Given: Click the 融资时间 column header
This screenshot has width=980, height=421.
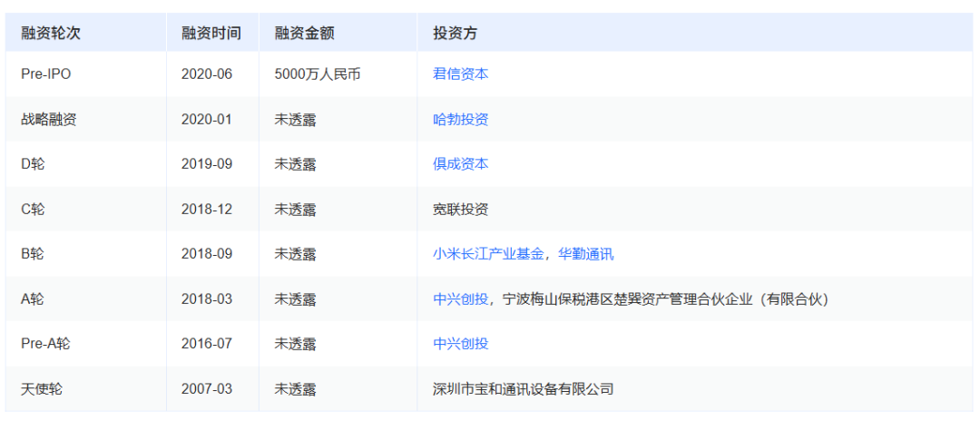Looking at the screenshot, I should pyautogui.click(x=211, y=34).
